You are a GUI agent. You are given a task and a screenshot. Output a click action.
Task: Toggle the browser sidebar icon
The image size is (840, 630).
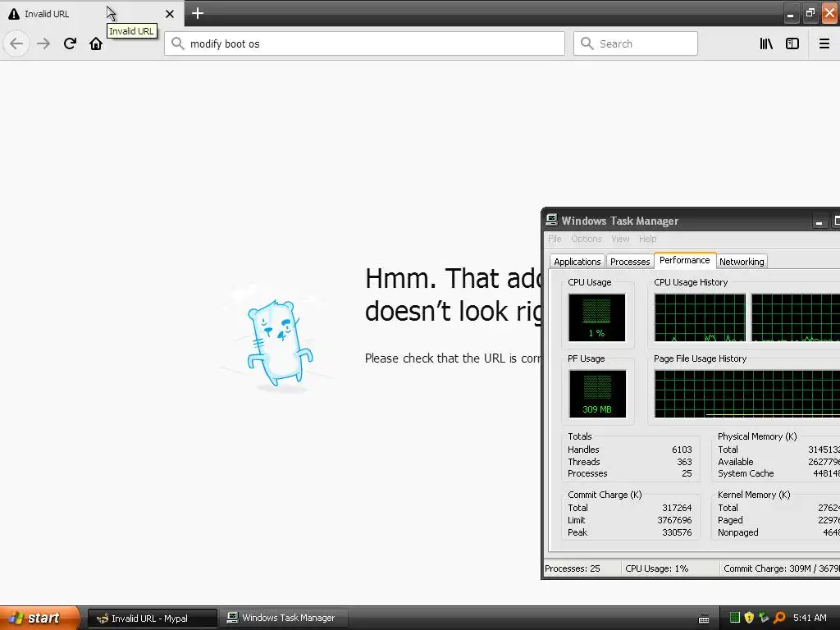[792, 43]
